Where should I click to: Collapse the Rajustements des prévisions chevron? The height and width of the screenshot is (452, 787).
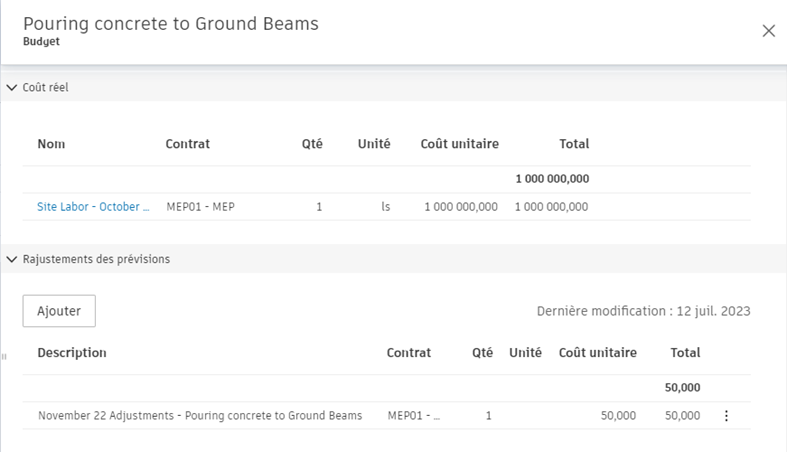(x=12, y=259)
